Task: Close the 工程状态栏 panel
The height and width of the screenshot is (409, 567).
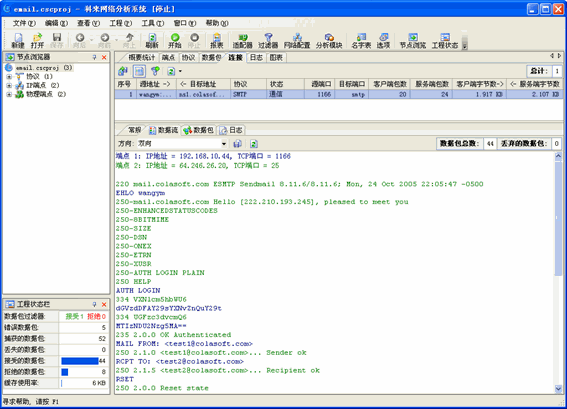Action: coord(104,304)
